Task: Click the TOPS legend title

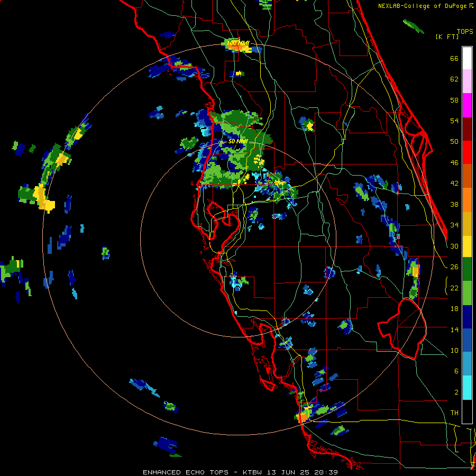Action: coord(465,31)
